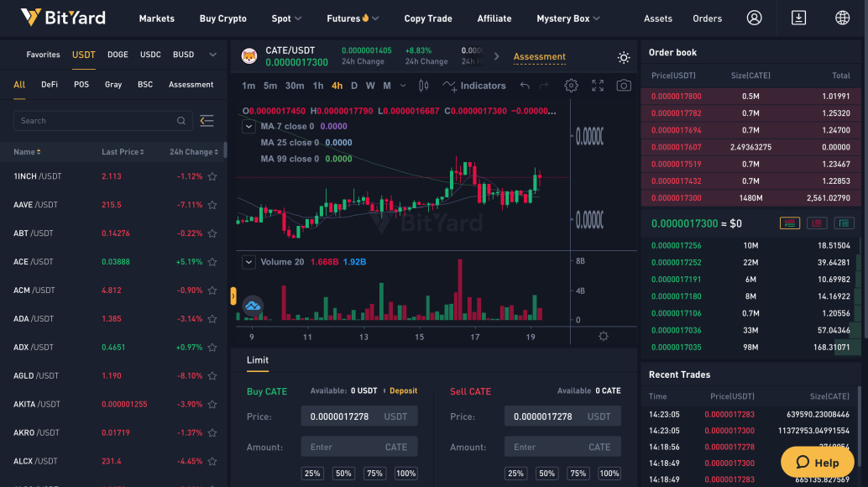
Task: Open the download app icon
Action: pos(798,18)
